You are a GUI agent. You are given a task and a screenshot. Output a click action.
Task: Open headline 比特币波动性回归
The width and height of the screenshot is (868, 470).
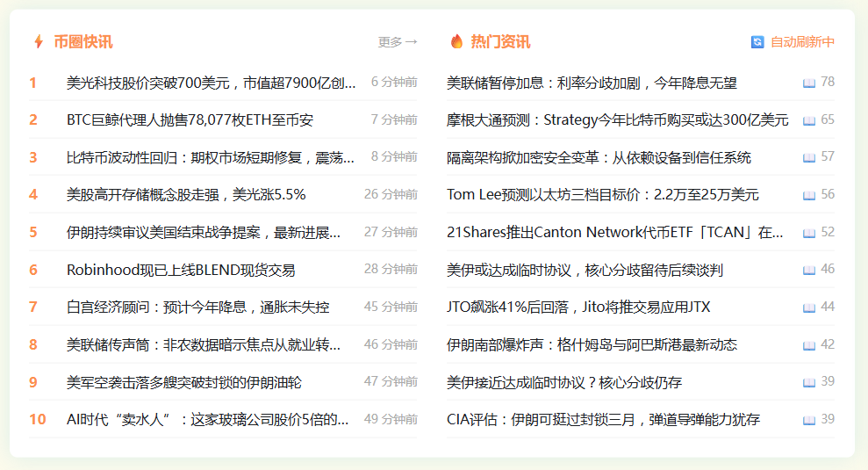[211, 158]
